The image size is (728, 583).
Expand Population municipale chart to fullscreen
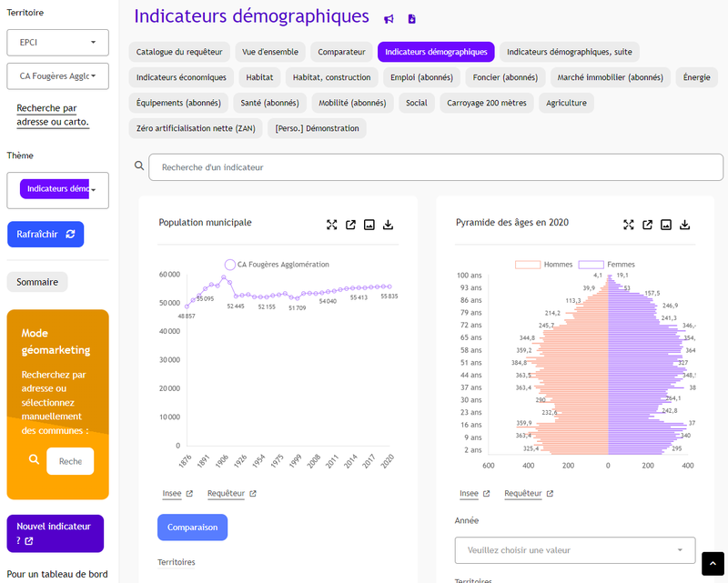click(x=332, y=225)
